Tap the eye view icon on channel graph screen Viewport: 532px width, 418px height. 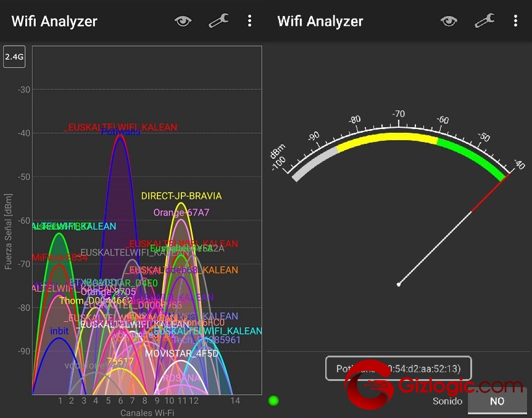point(183,22)
